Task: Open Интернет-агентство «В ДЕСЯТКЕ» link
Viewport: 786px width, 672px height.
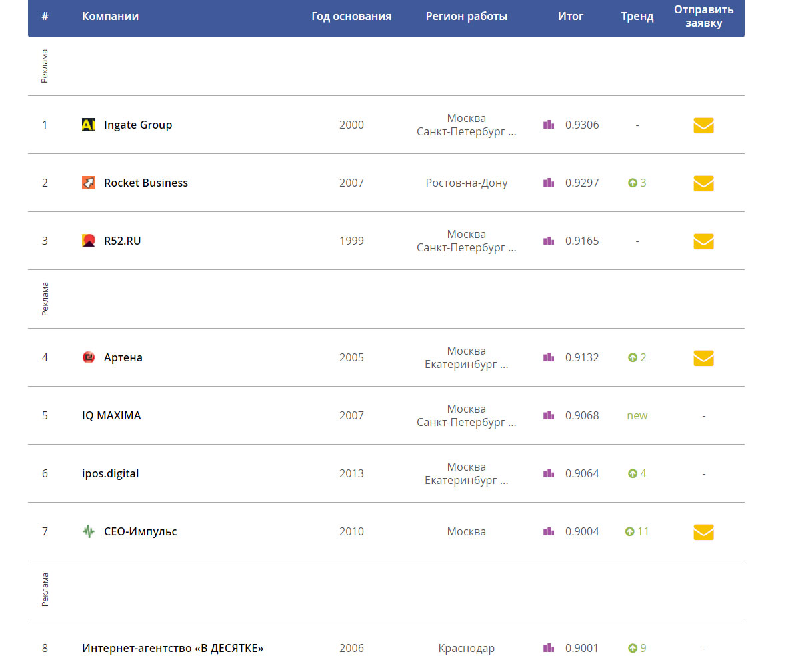Action: coord(173,648)
